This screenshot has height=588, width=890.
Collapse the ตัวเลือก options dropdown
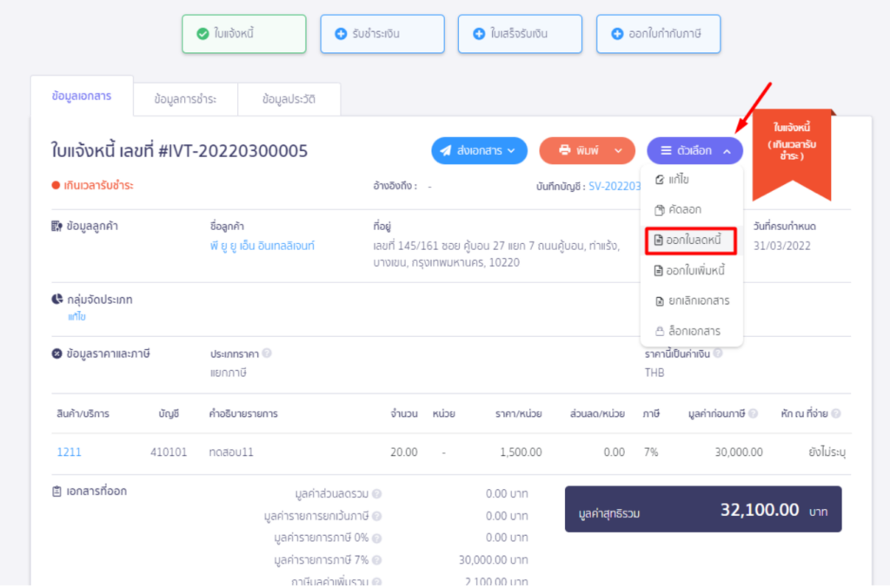694,151
